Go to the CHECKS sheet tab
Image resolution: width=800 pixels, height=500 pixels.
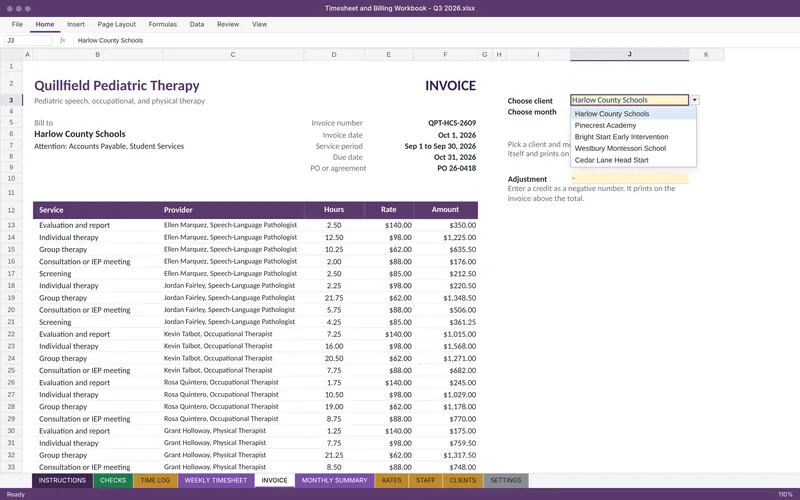tap(113, 480)
